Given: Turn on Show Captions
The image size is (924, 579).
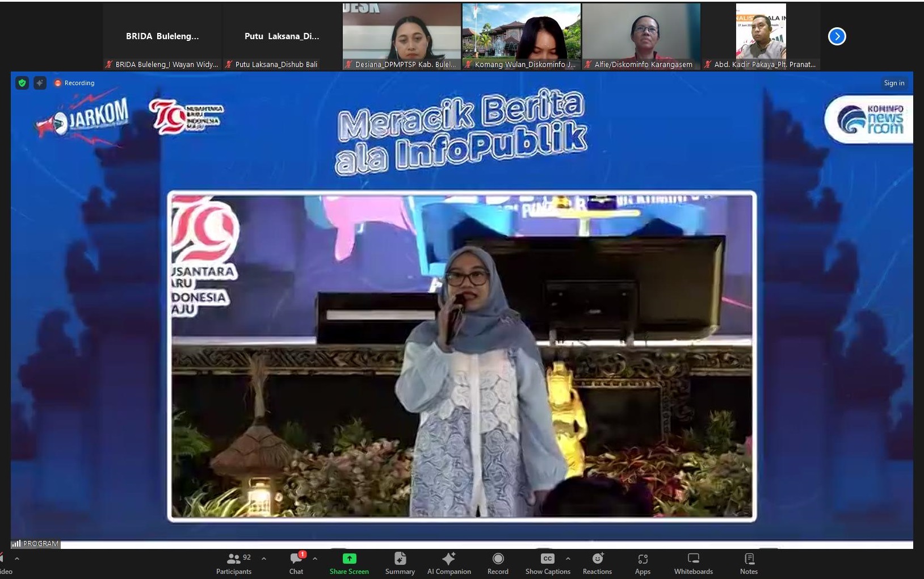Looking at the screenshot, I should pos(548,564).
